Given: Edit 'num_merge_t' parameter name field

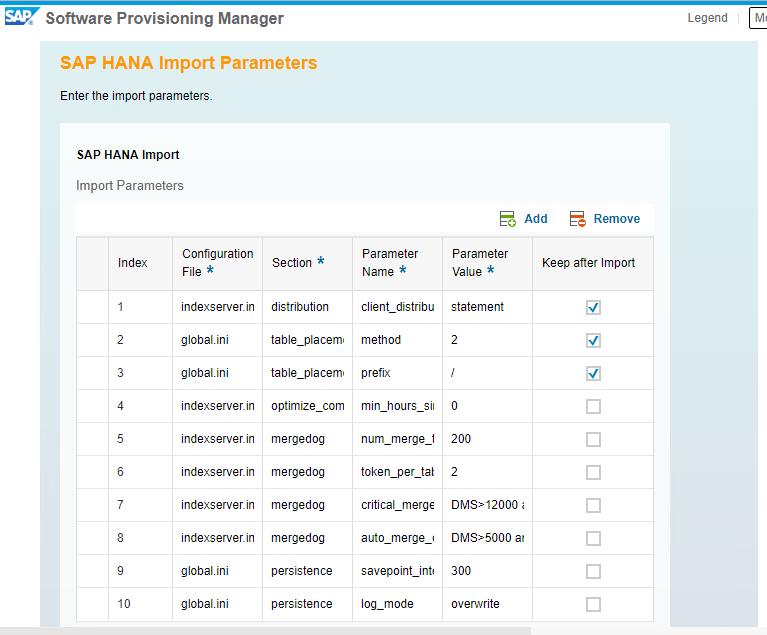Looking at the screenshot, I should click(x=397, y=439).
